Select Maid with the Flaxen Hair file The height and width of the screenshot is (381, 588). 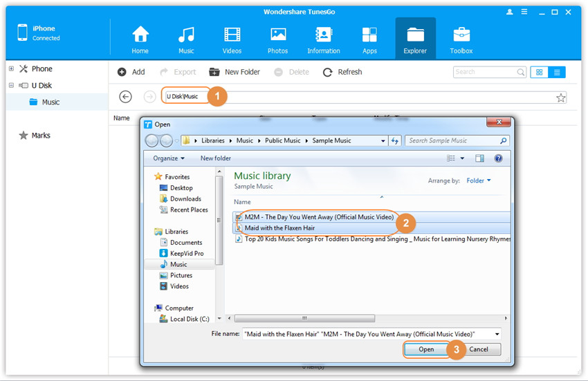point(279,227)
